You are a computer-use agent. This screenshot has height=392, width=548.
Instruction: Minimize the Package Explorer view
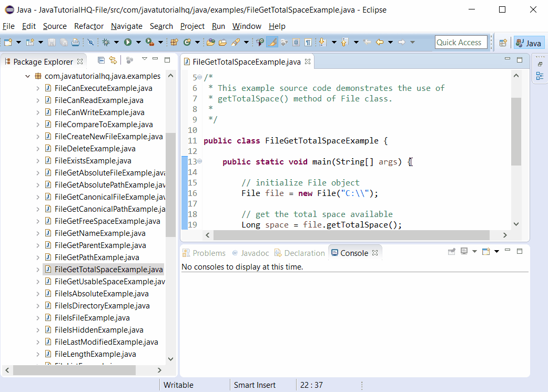(x=156, y=59)
